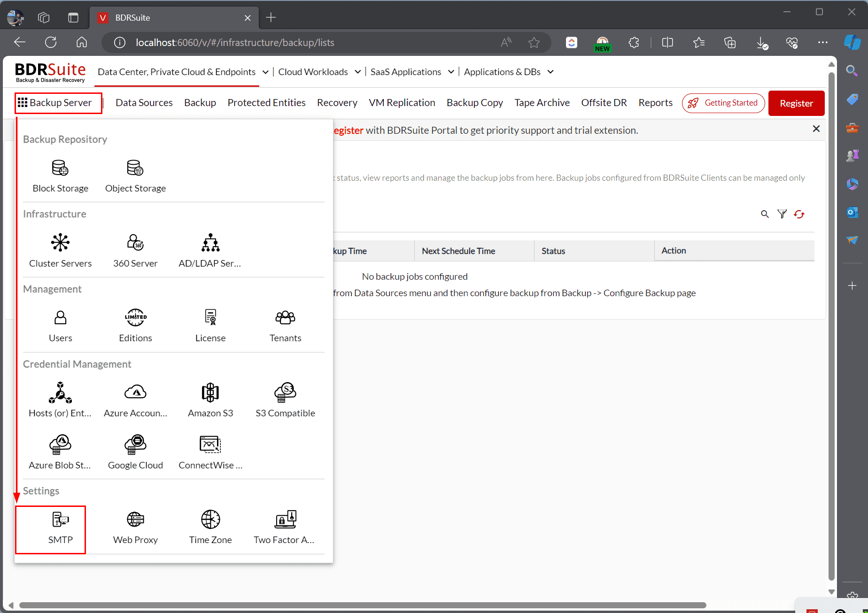The image size is (868, 613).
Task: Open split screen browser icon
Action: 667,43
